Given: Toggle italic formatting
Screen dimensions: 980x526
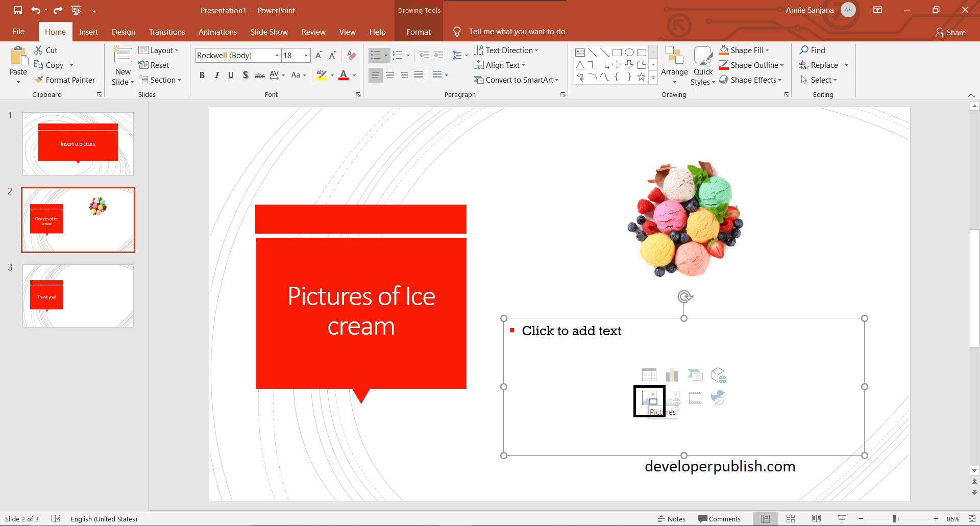Looking at the screenshot, I should pos(216,75).
